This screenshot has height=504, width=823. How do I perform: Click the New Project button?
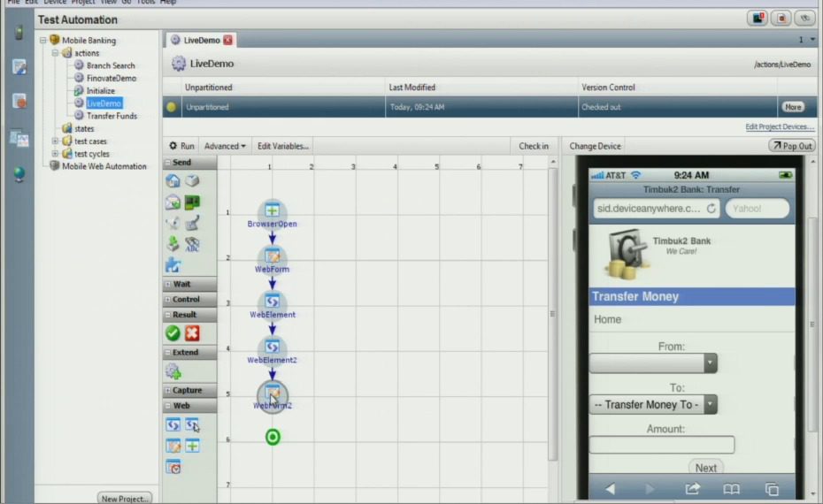click(x=125, y=498)
